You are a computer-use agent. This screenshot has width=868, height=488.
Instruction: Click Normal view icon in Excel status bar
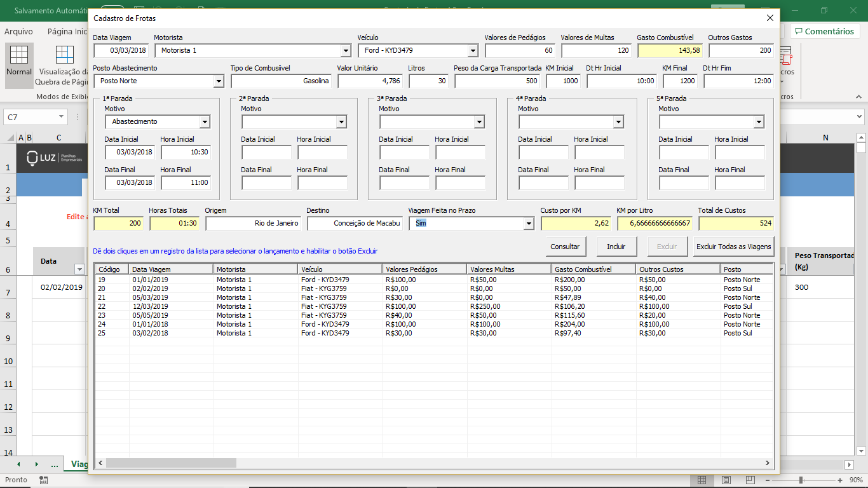tap(702, 480)
